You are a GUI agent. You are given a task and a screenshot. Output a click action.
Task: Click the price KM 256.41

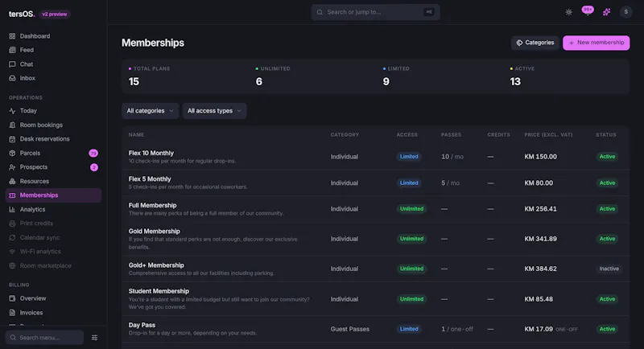tap(540, 209)
